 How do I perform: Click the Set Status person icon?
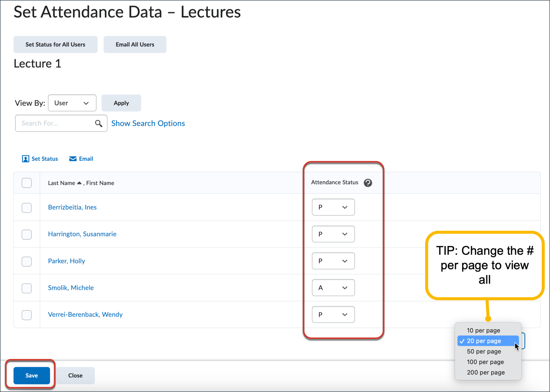tap(26, 159)
